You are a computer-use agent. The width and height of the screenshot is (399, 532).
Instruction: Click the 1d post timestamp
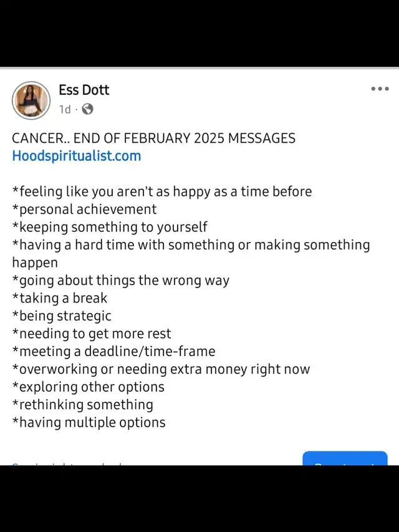tap(65, 109)
